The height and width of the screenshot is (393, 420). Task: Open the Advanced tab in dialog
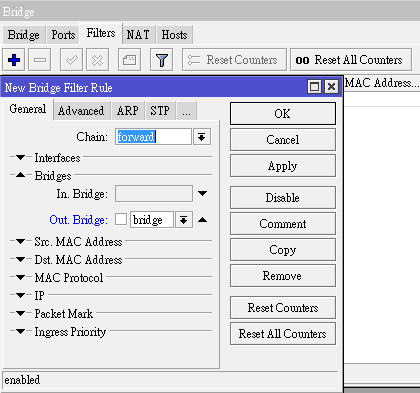click(81, 111)
